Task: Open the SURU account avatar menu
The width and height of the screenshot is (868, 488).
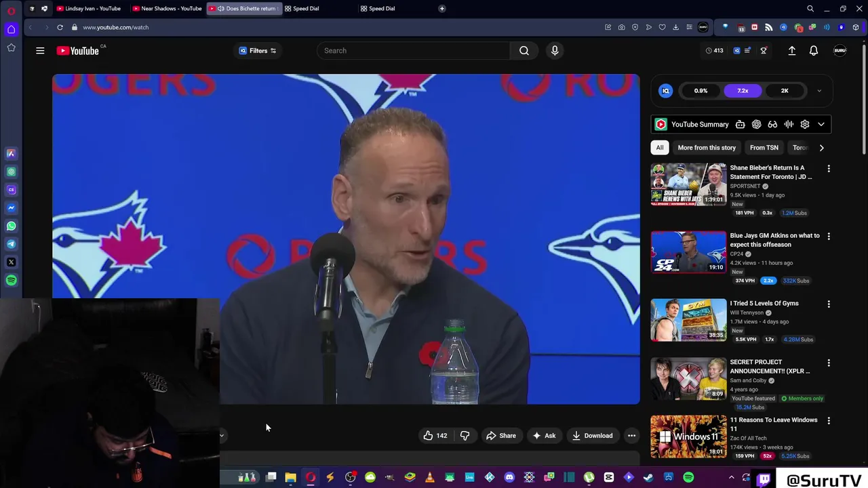Action: coord(840,51)
